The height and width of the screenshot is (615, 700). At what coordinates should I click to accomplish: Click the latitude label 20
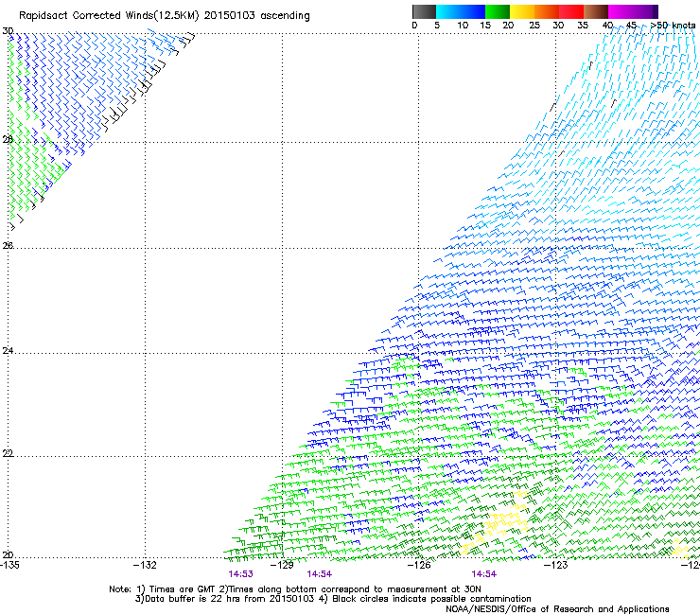coord(8,554)
